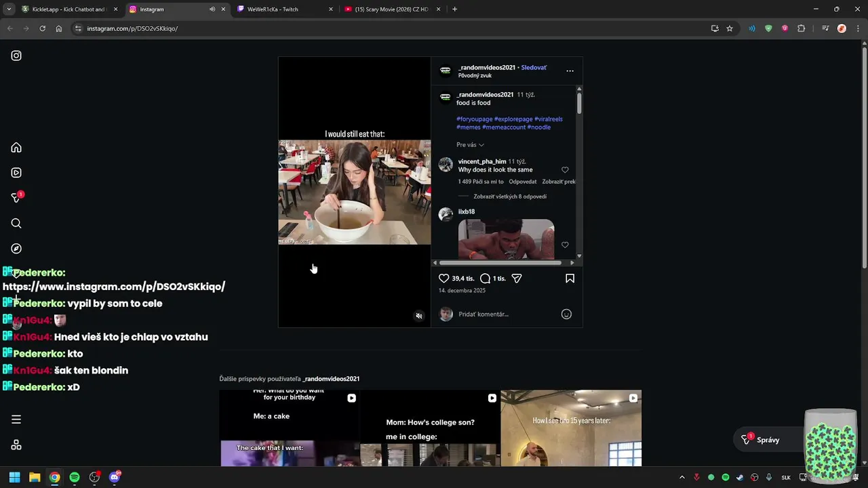Viewport: 868px width, 488px height.
Task: Save post with bookmark icon
Action: [570, 279]
